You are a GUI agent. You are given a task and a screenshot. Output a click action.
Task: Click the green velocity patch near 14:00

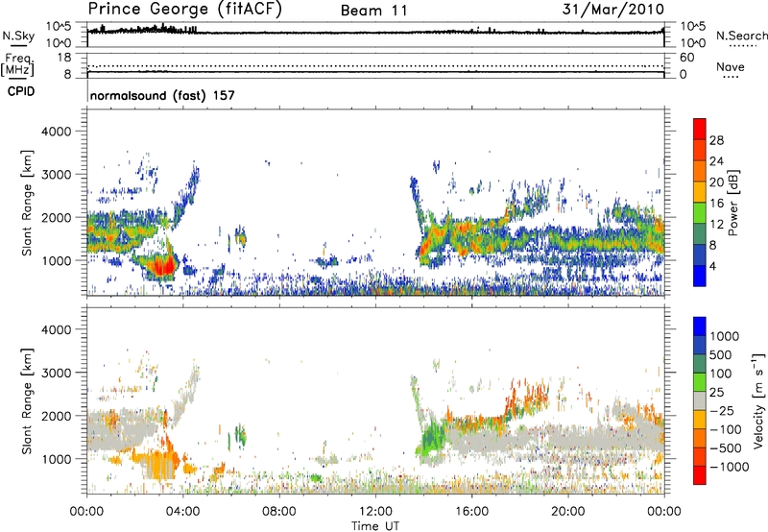point(431,437)
